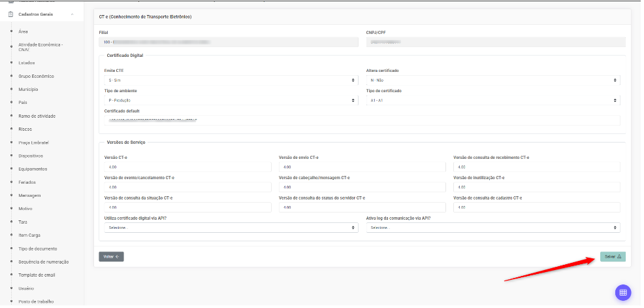Open the Altera certificado dropdown
This screenshot has height=308, width=644.
coord(493,80)
